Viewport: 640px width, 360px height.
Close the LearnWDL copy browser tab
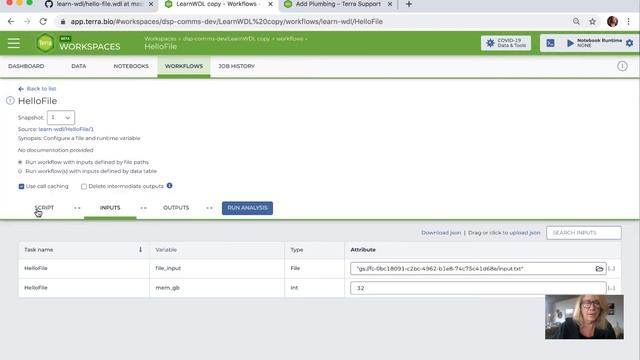pos(270,4)
